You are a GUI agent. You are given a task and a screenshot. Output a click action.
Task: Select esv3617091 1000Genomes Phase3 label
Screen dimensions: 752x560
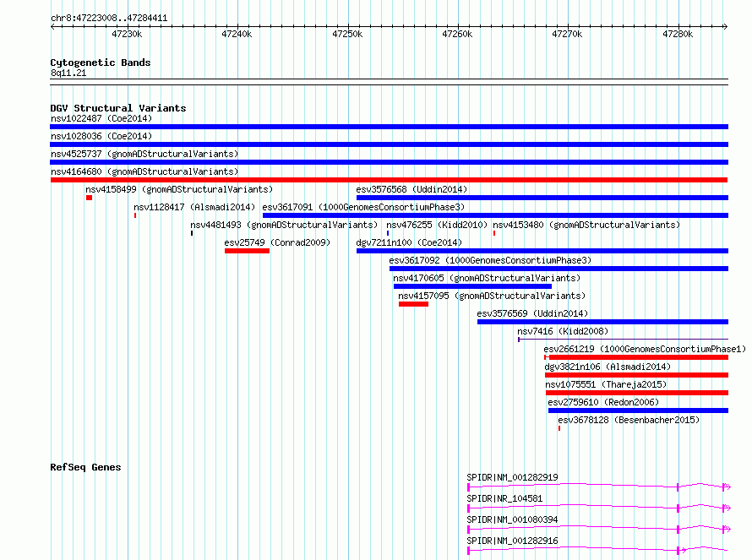click(x=363, y=207)
